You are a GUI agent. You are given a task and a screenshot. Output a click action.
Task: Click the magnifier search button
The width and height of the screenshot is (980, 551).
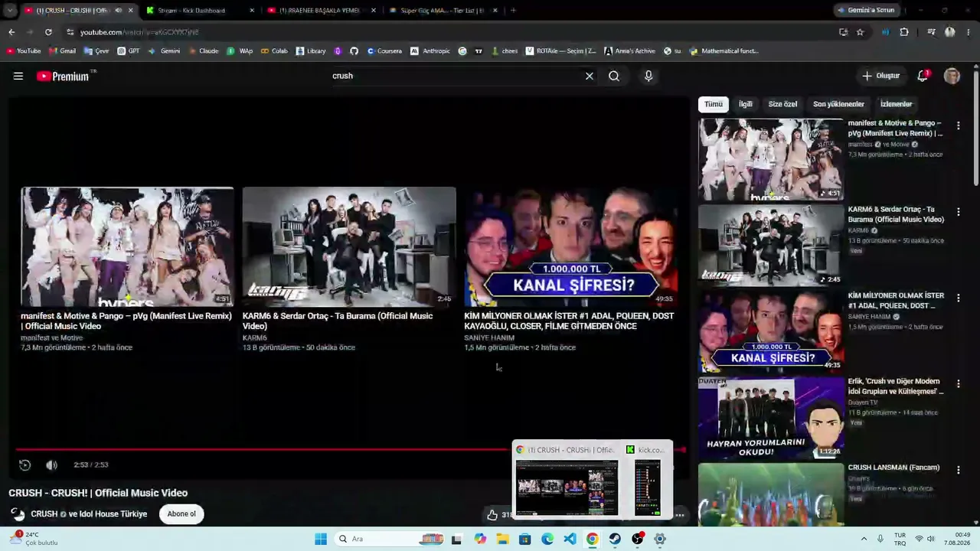click(x=614, y=76)
